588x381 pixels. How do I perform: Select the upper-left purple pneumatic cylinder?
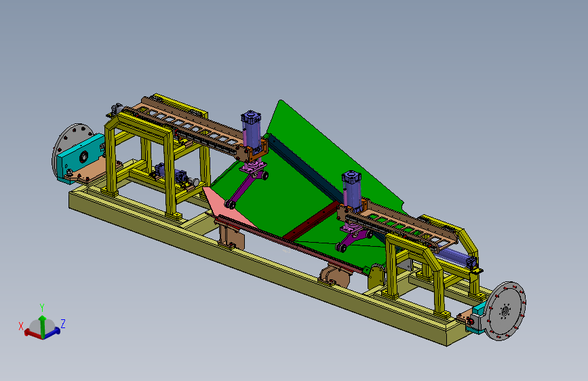(251, 130)
